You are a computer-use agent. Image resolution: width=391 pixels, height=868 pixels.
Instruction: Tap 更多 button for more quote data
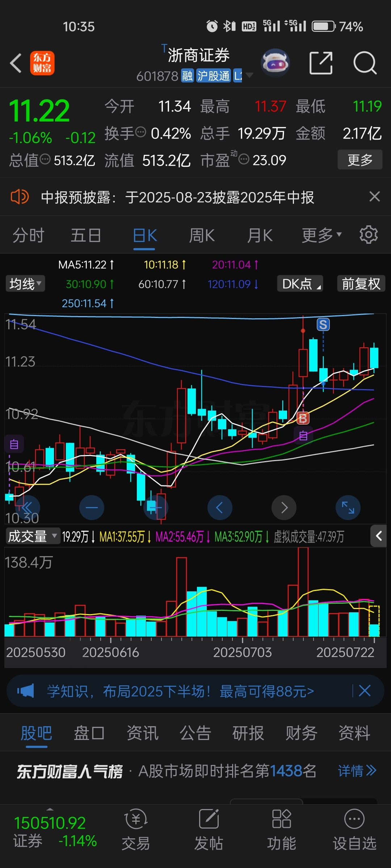(x=360, y=159)
